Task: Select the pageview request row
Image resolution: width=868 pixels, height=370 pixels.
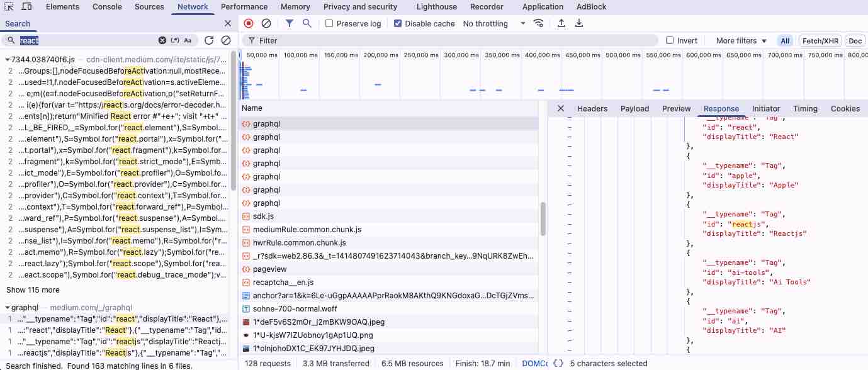Action: click(389, 269)
